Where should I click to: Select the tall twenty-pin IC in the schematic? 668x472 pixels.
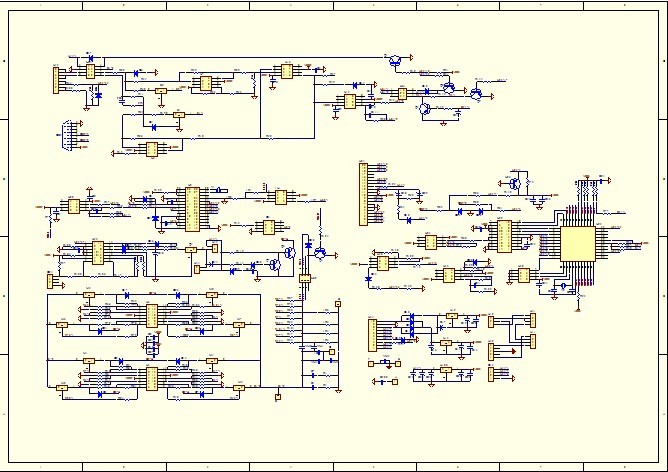click(x=192, y=209)
